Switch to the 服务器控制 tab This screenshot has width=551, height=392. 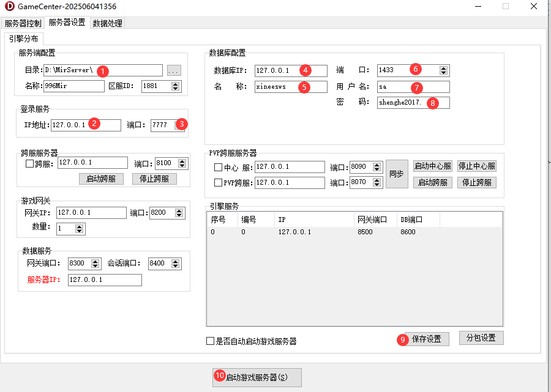(23, 23)
